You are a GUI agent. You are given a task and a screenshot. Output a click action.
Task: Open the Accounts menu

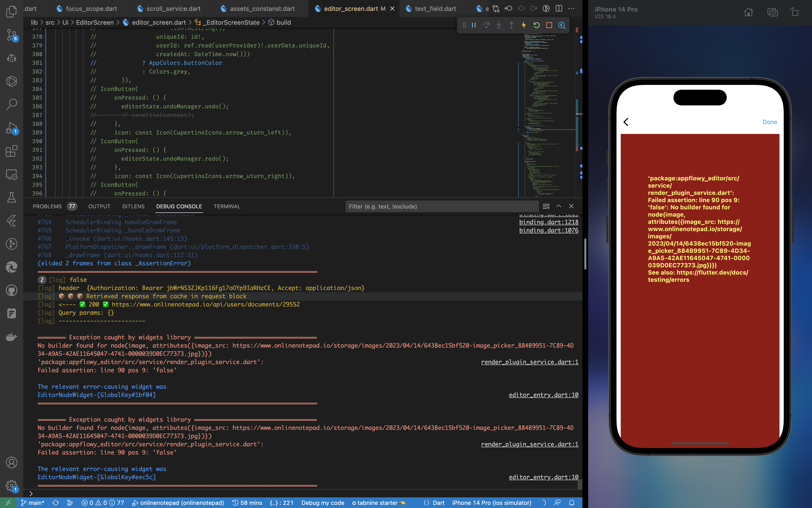pyautogui.click(x=11, y=463)
